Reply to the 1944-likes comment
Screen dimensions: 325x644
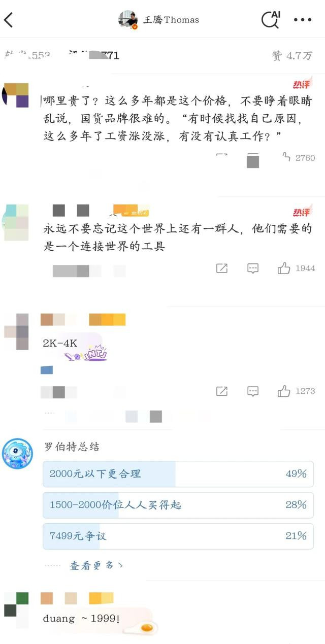point(253,268)
